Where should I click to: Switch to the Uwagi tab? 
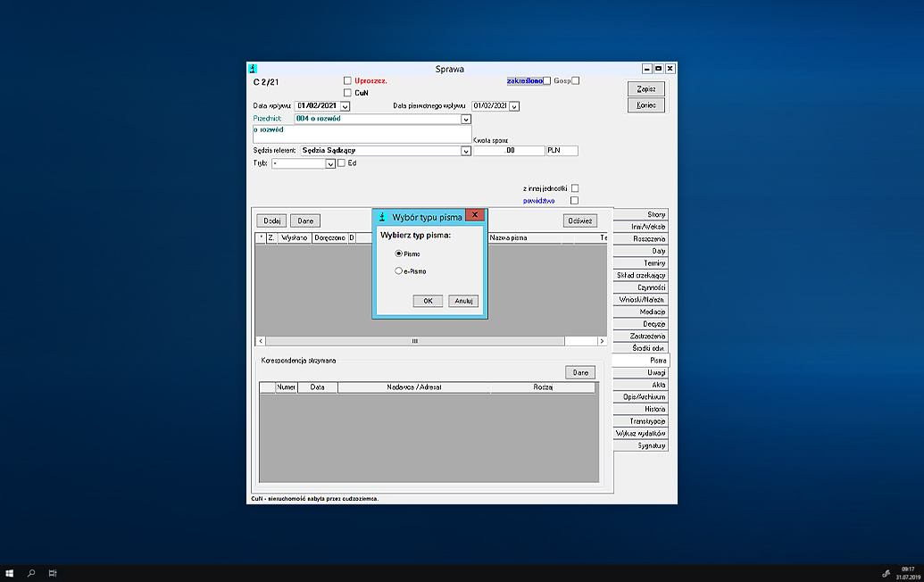click(x=641, y=373)
